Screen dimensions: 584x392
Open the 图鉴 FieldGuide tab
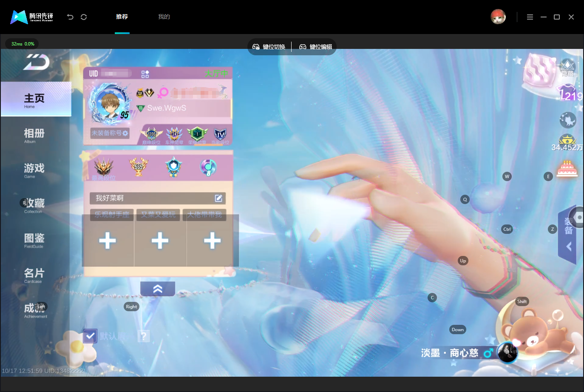[x=34, y=240]
